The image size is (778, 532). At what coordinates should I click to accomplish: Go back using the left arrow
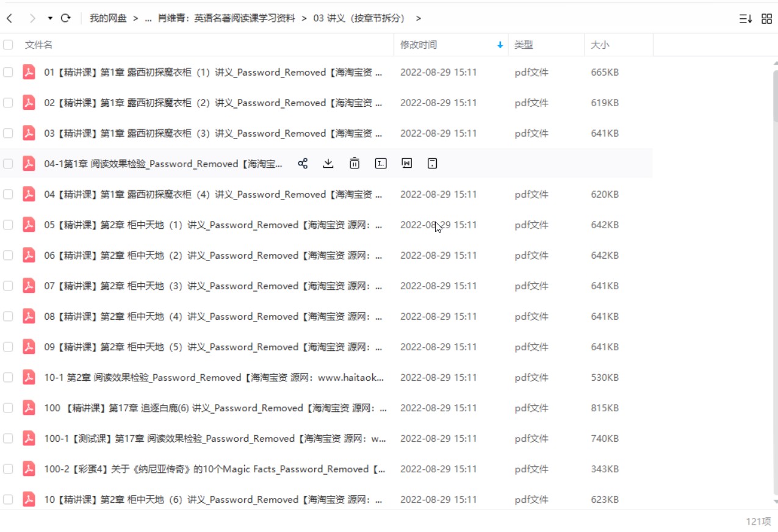click(x=9, y=18)
